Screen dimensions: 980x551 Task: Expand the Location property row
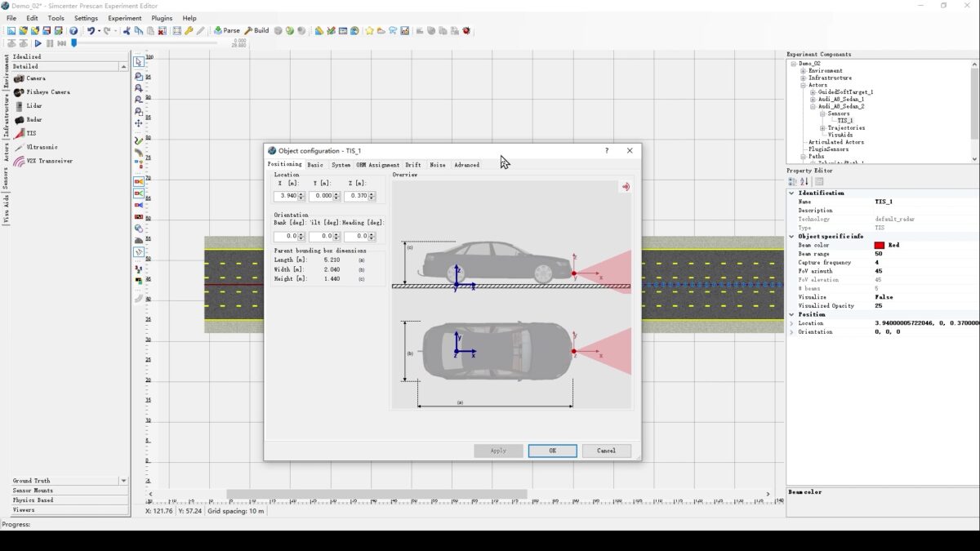(x=792, y=324)
